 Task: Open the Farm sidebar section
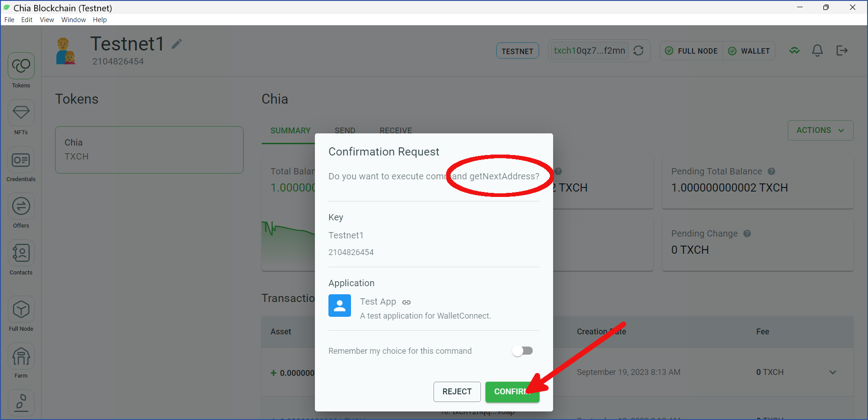click(x=21, y=356)
